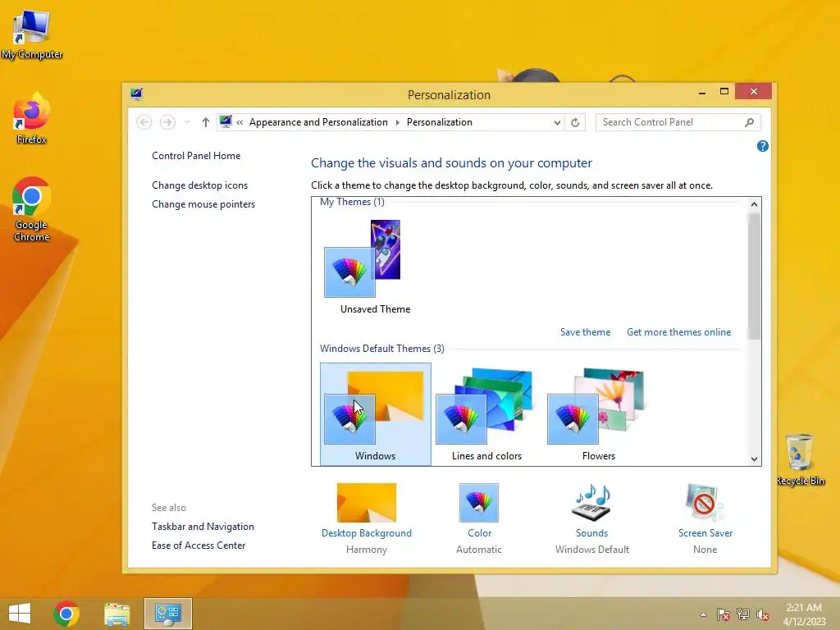Screen dimensions: 840x630
Task: Click the help question mark icon
Action: (x=763, y=146)
